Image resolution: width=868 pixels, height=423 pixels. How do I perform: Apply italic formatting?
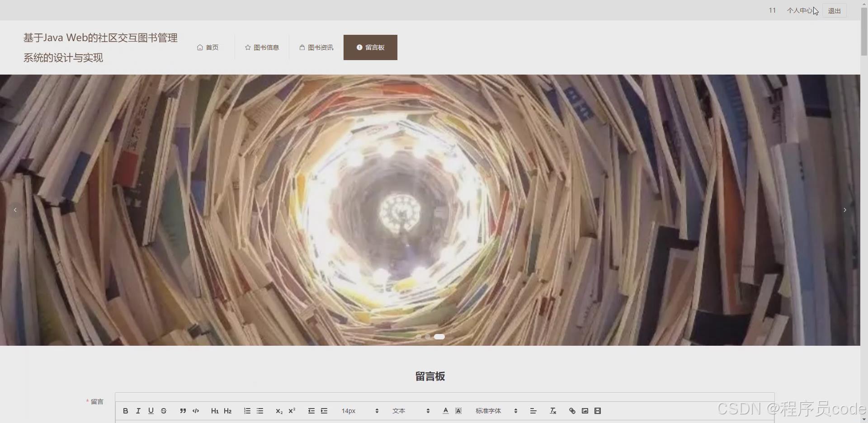[x=138, y=410]
